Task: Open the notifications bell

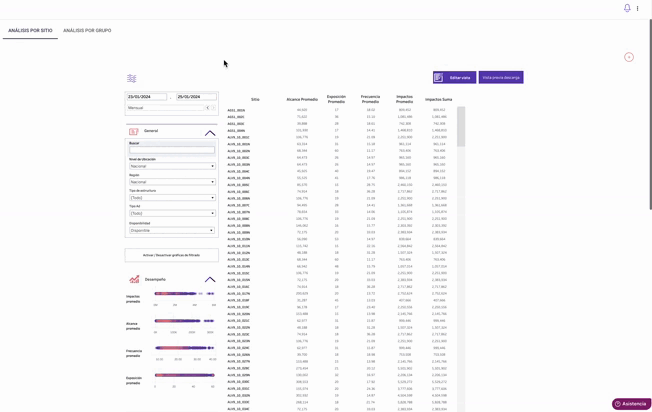Action: 627,8
